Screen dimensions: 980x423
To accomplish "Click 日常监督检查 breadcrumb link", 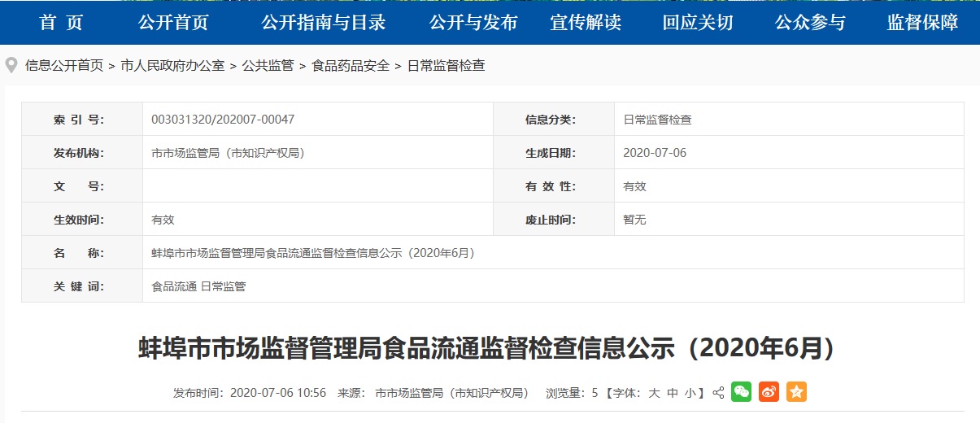I will pyautogui.click(x=446, y=66).
